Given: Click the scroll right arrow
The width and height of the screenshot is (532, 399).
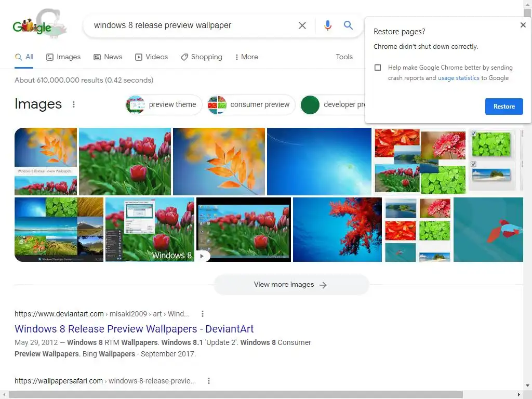Looking at the screenshot, I should pos(519,395).
